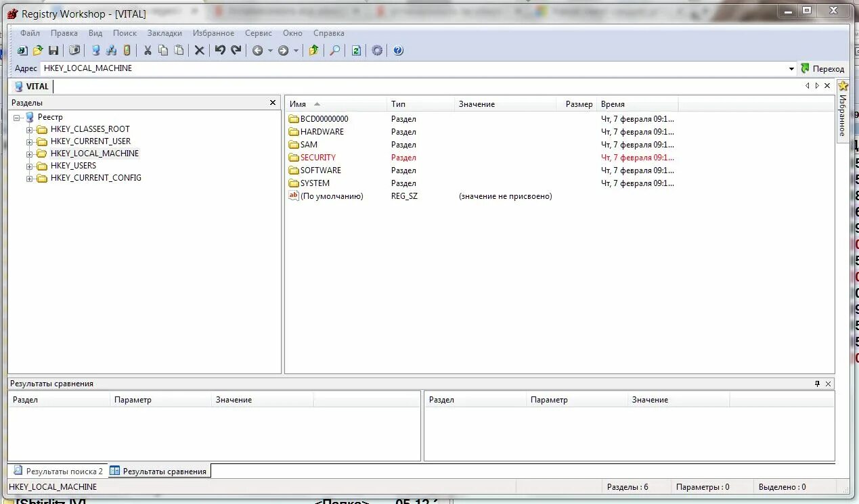Viewport: 859px width, 504px height.
Task: Click the blue Help question mark icon
Action: point(398,51)
